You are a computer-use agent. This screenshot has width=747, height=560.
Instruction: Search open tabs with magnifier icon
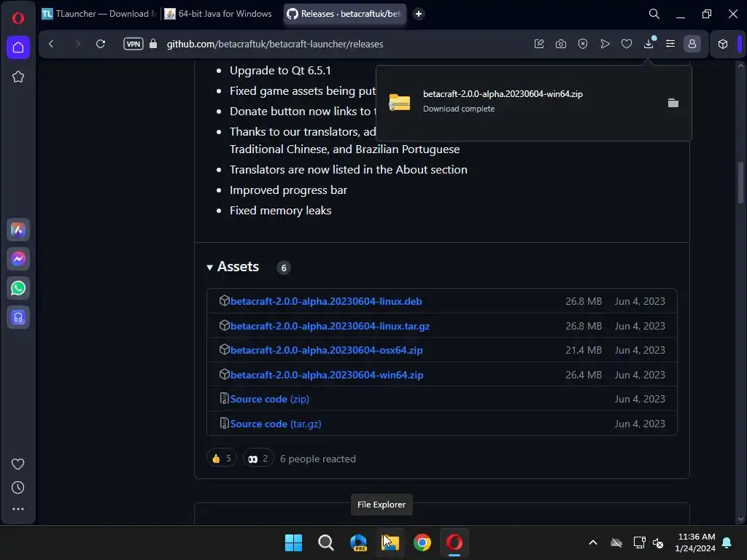coord(654,14)
